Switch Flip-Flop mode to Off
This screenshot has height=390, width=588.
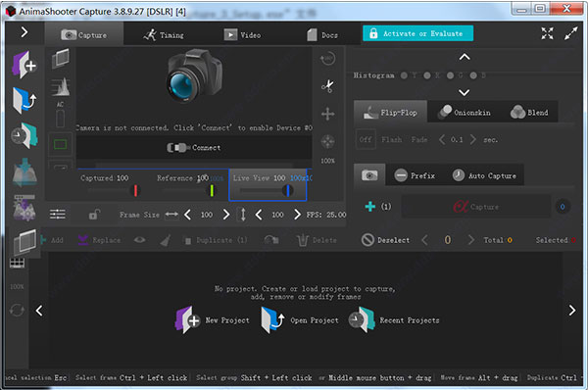[x=366, y=139]
